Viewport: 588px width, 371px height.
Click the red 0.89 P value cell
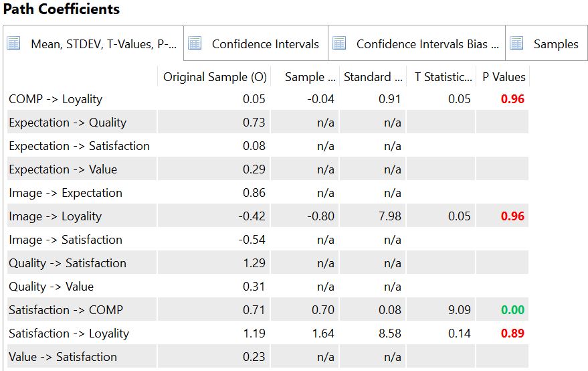pyautogui.click(x=513, y=333)
